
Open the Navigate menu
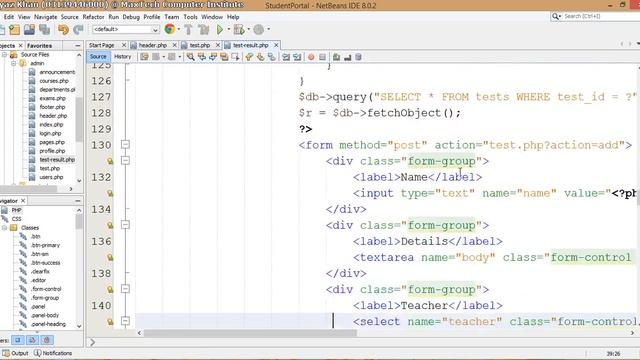45,17
